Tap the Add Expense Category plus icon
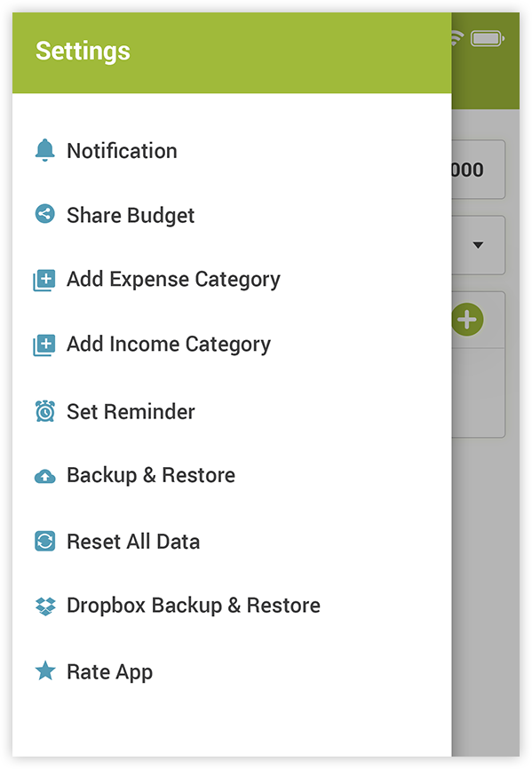This screenshot has height=769, width=532. 44,280
